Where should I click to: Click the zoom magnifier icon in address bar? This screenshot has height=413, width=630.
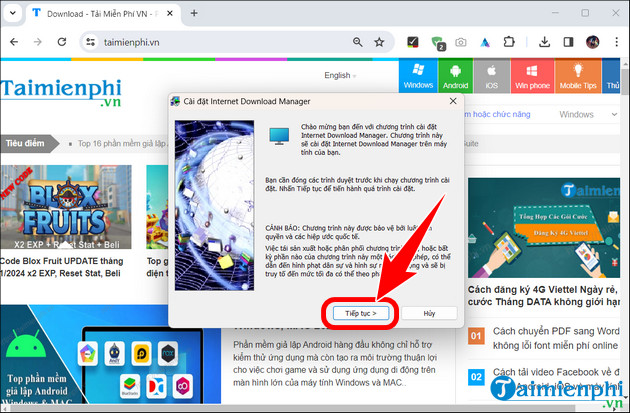click(357, 42)
